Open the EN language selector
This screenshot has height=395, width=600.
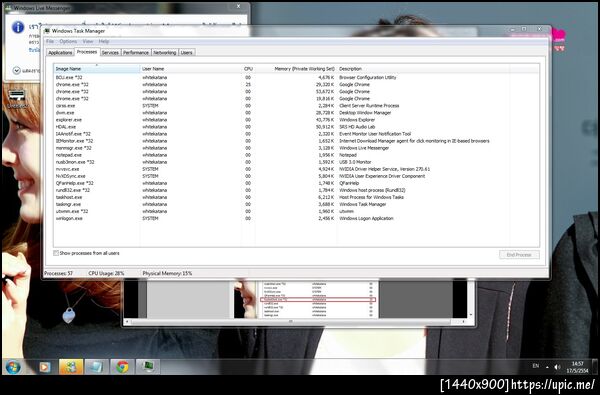coord(536,366)
